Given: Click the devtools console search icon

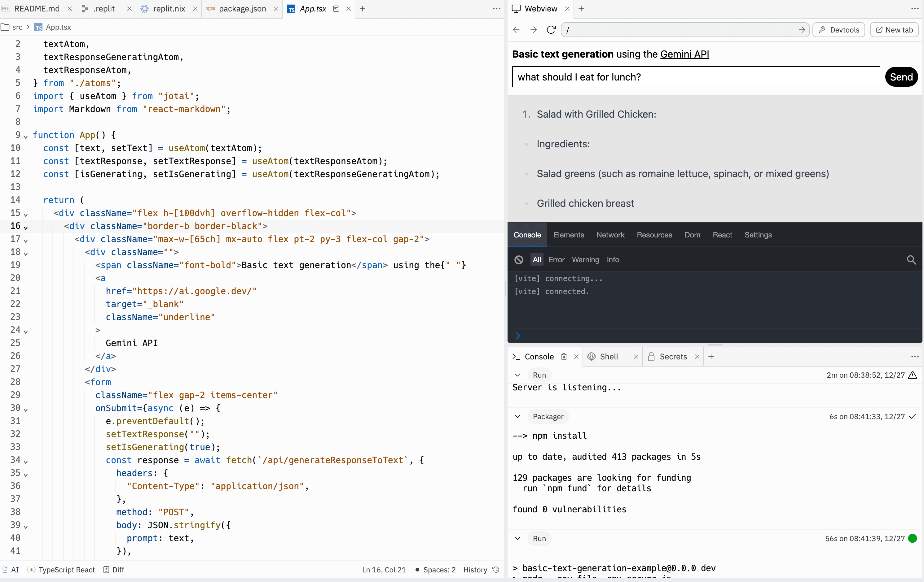Looking at the screenshot, I should (911, 259).
